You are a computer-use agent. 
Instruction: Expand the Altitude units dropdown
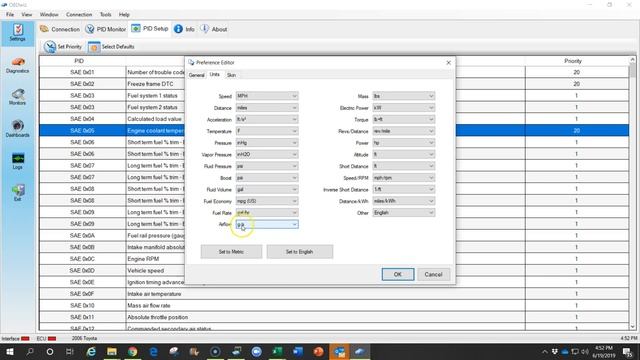404,154
